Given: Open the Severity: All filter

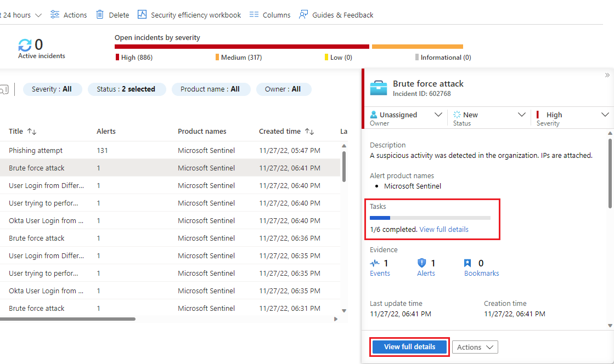Looking at the screenshot, I should tap(52, 89).
